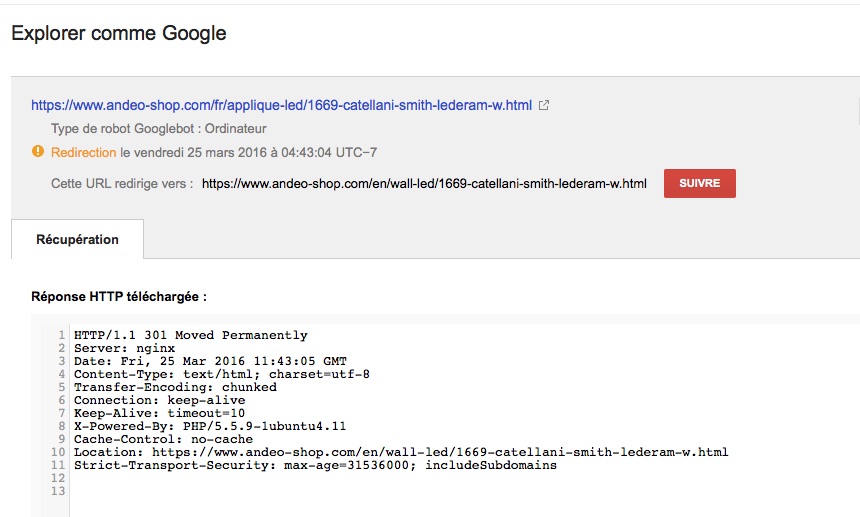Image resolution: width=860 pixels, height=517 pixels.
Task: Click the "301 Moved Permanently" response line
Action: (191, 336)
